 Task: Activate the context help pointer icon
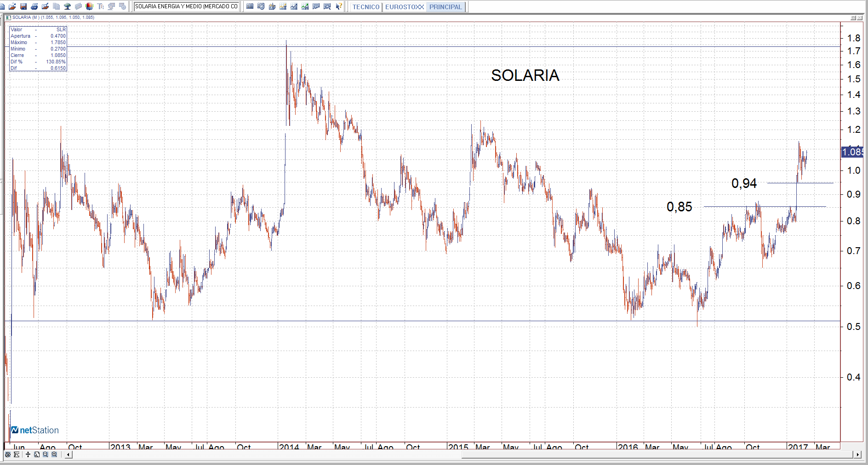click(338, 6)
